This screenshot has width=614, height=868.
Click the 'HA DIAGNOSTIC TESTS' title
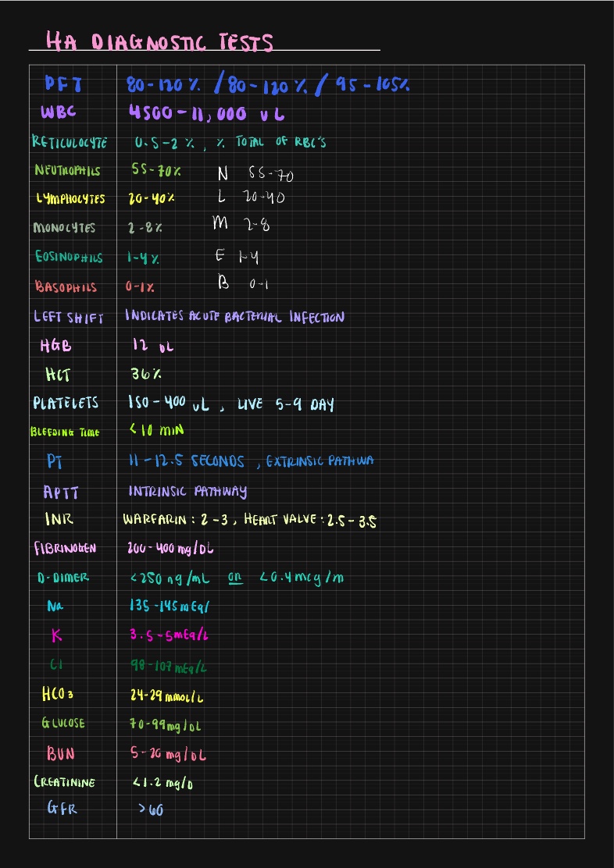[x=160, y=43]
